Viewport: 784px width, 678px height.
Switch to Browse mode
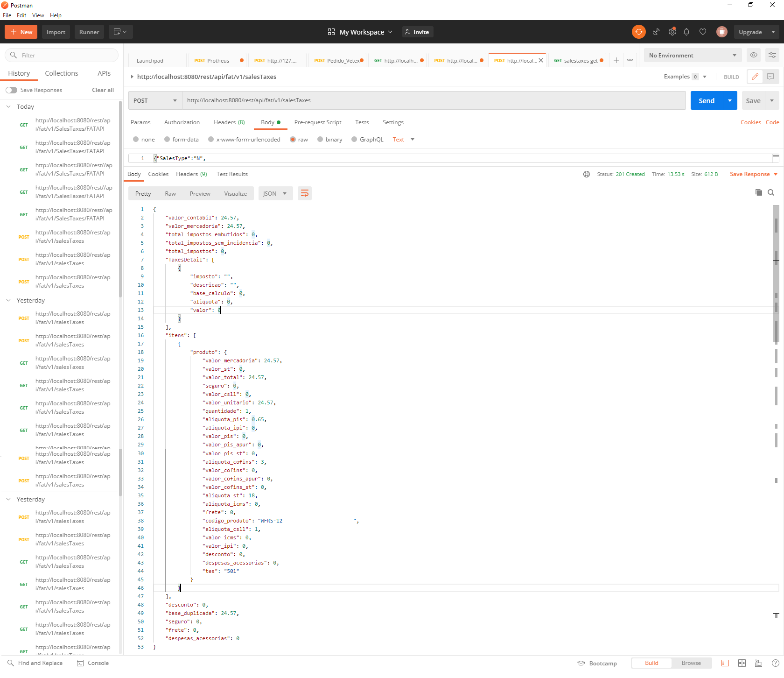691,663
